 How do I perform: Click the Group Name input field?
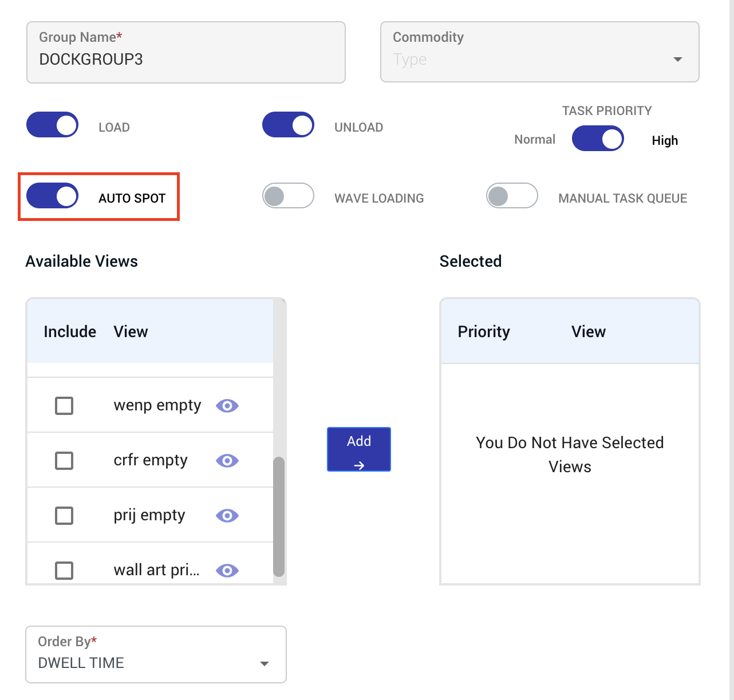pyautogui.click(x=186, y=52)
